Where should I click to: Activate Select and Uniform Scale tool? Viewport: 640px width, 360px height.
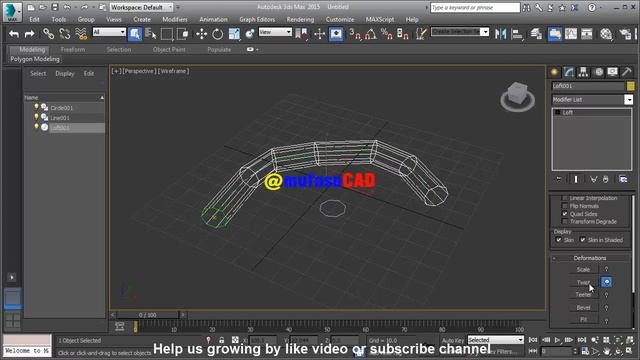pos(234,34)
